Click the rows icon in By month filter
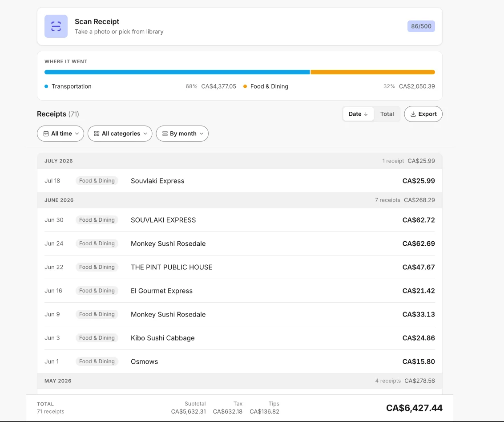This screenshot has height=422, width=504. tap(165, 134)
